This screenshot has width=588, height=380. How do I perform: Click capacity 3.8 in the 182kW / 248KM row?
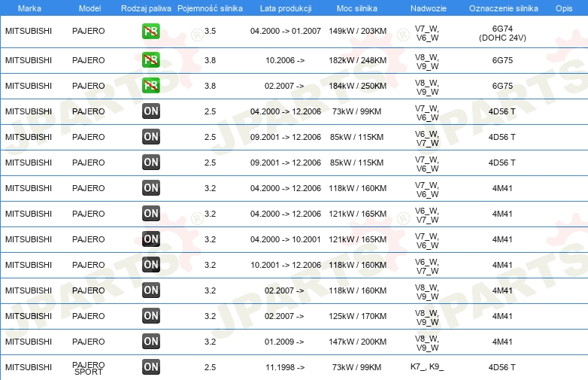[210, 60]
